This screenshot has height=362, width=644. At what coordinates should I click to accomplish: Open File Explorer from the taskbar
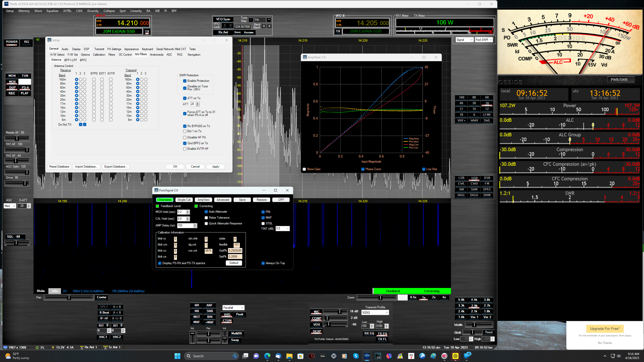[x=289, y=356]
